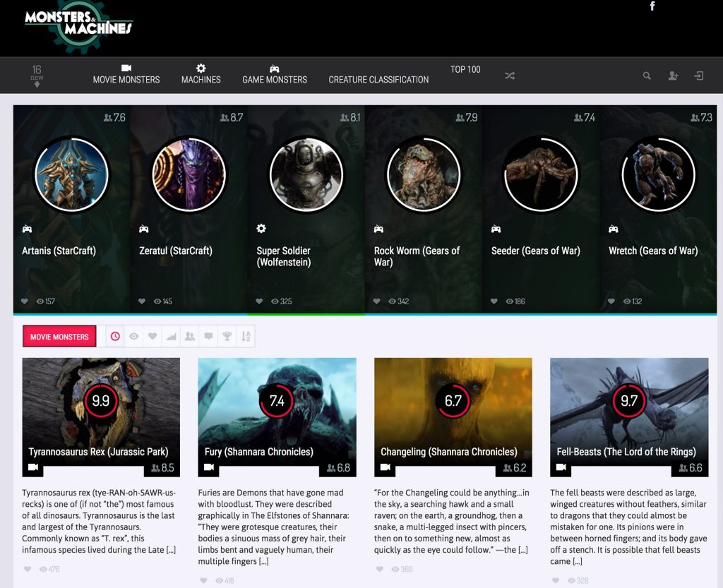Toggle sort by views eye icon
Screen dimensions: 723x588
[133, 337]
